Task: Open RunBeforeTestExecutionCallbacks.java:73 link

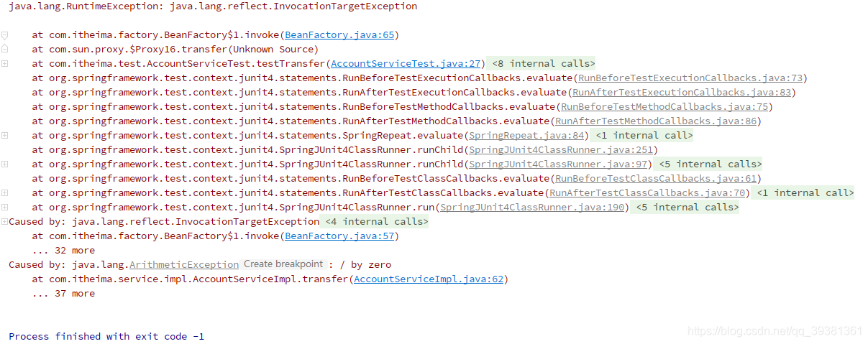Action: tap(690, 78)
